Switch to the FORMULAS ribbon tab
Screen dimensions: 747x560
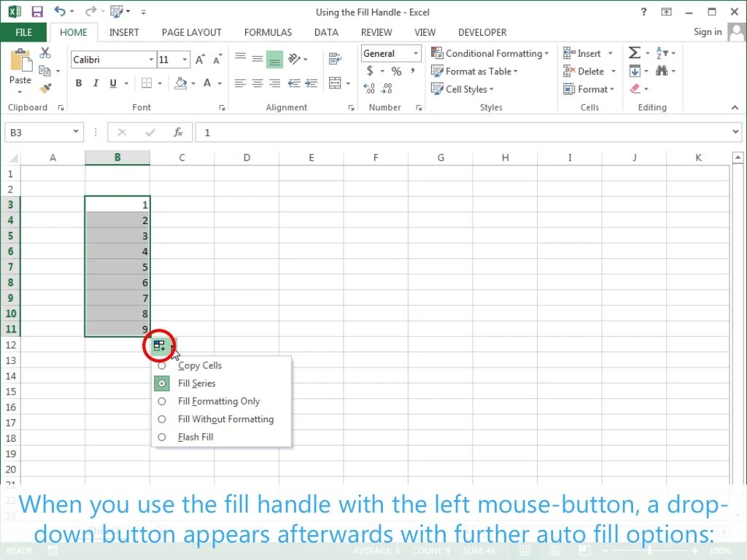pyautogui.click(x=268, y=32)
